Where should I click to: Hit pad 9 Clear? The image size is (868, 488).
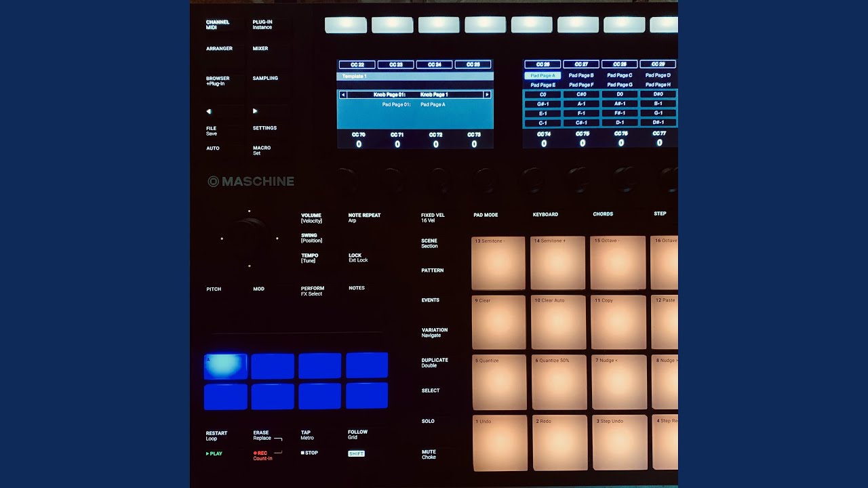click(x=499, y=323)
